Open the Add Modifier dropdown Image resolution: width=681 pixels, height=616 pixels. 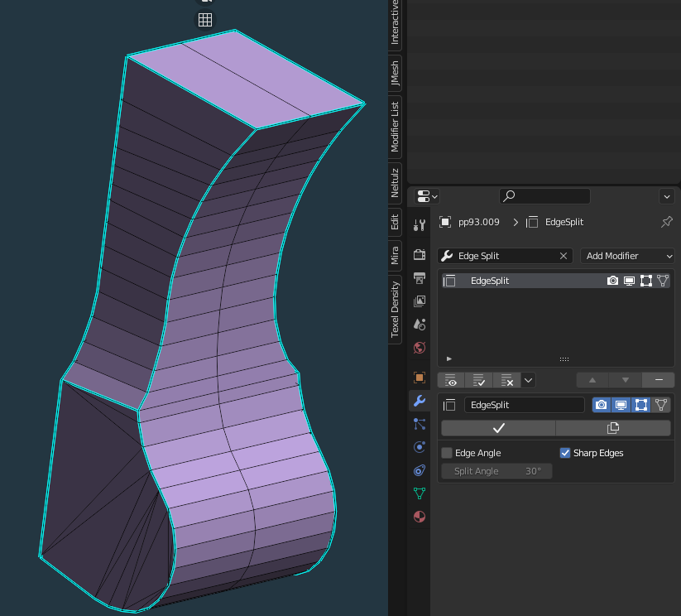coord(629,256)
